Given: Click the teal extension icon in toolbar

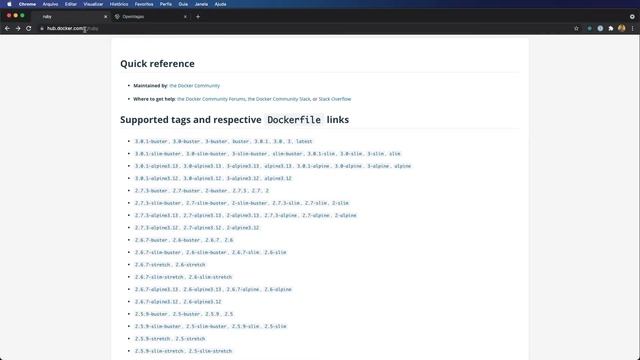Looking at the screenshot, I should coord(589,29).
